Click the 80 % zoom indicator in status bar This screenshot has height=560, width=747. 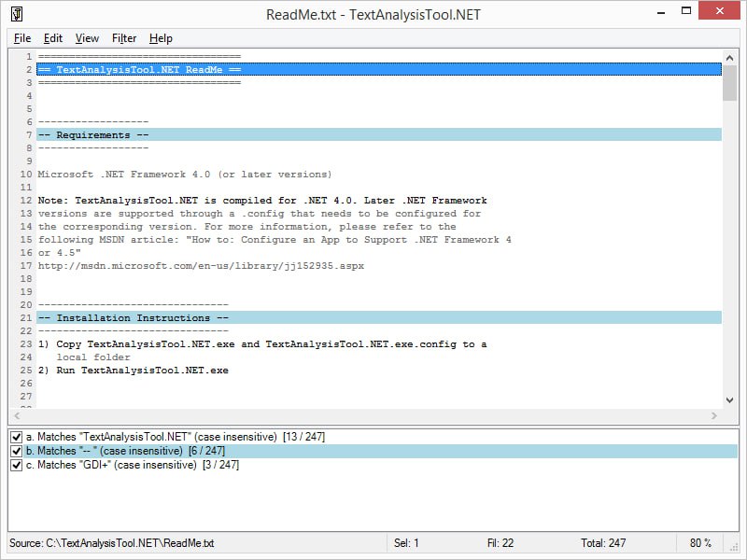click(x=700, y=543)
